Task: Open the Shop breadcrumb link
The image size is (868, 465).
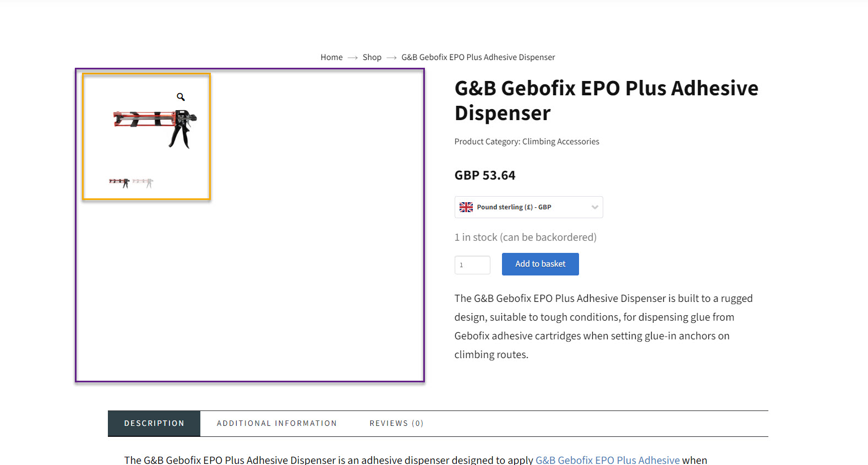Action: (372, 57)
